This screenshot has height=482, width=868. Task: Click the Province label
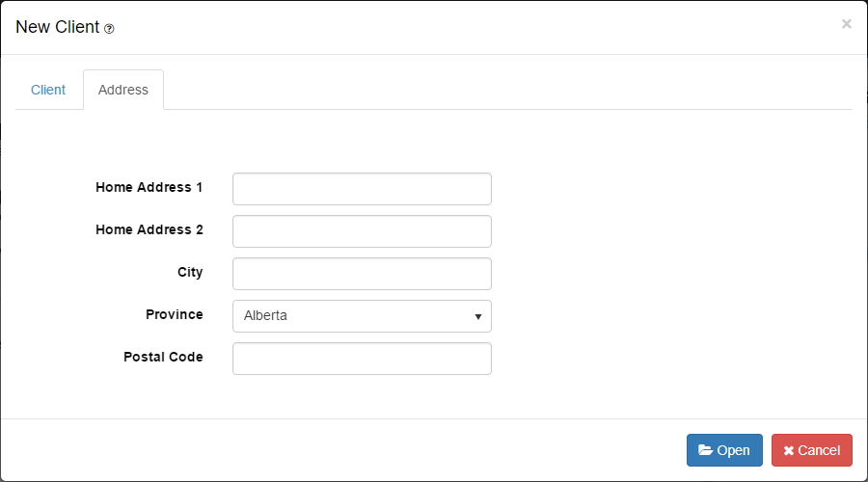click(175, 314)
